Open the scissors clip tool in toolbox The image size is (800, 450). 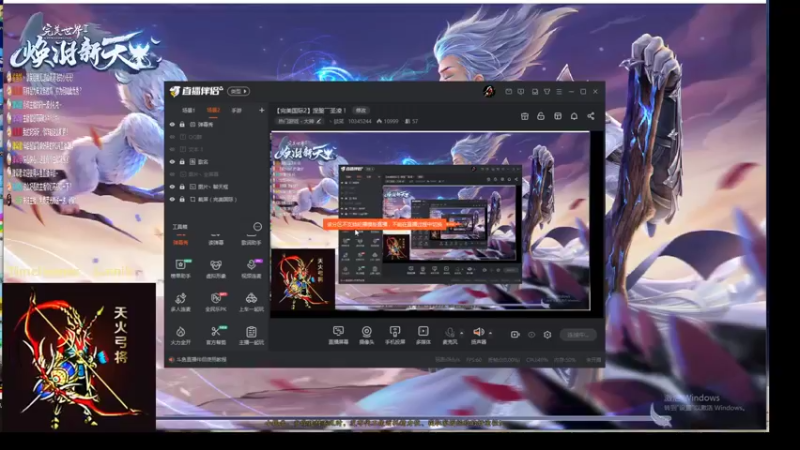pos(216,335)
